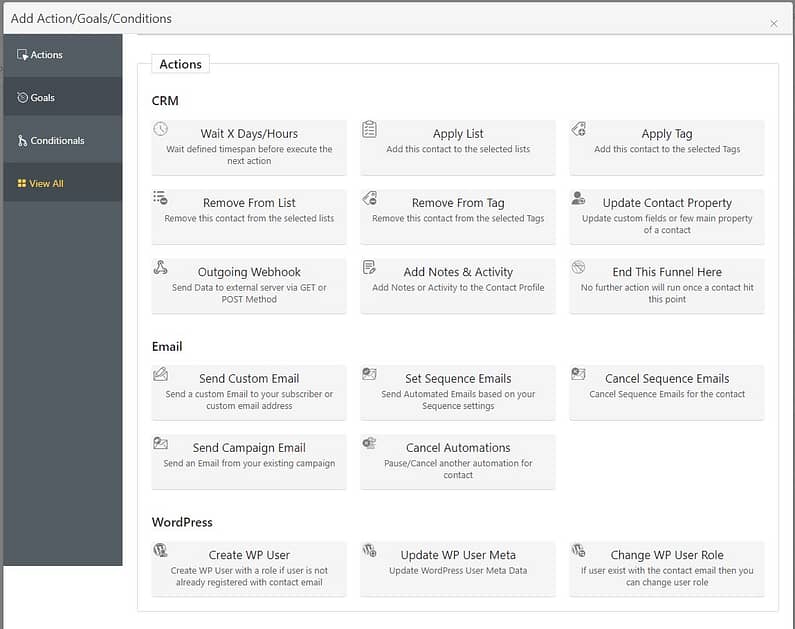Open the Goals tab in sidebar
The image size is (795, 629).
click(63, 97)
